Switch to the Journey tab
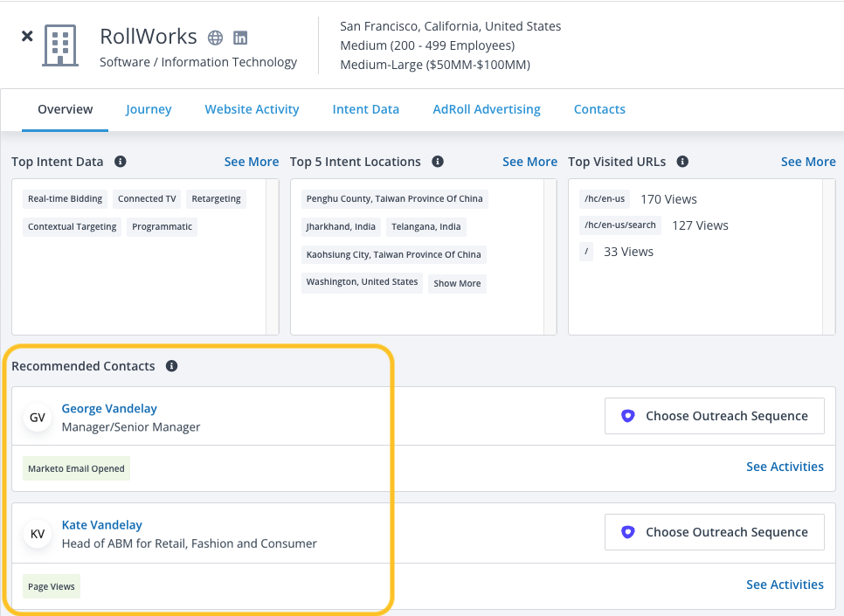Screen dimensions: 844x616 point(149,109)
